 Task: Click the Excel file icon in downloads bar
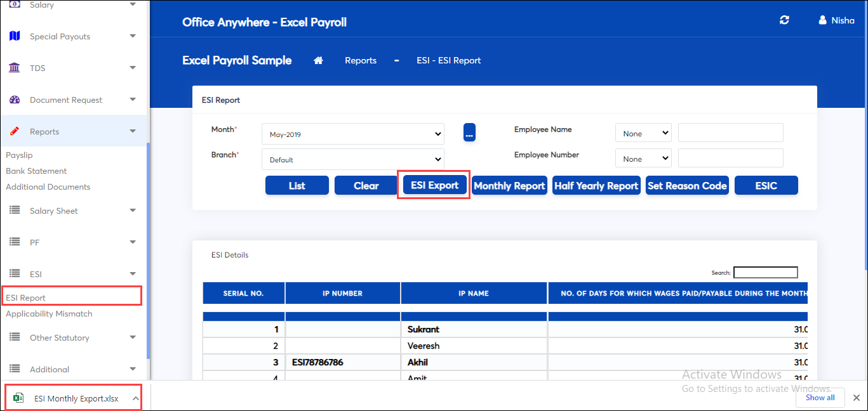tap(18, 398)
